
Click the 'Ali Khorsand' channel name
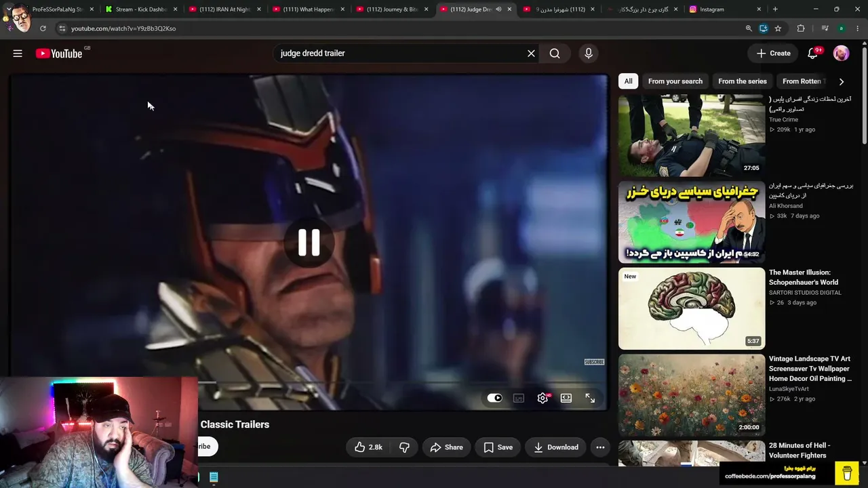point(786,206)
